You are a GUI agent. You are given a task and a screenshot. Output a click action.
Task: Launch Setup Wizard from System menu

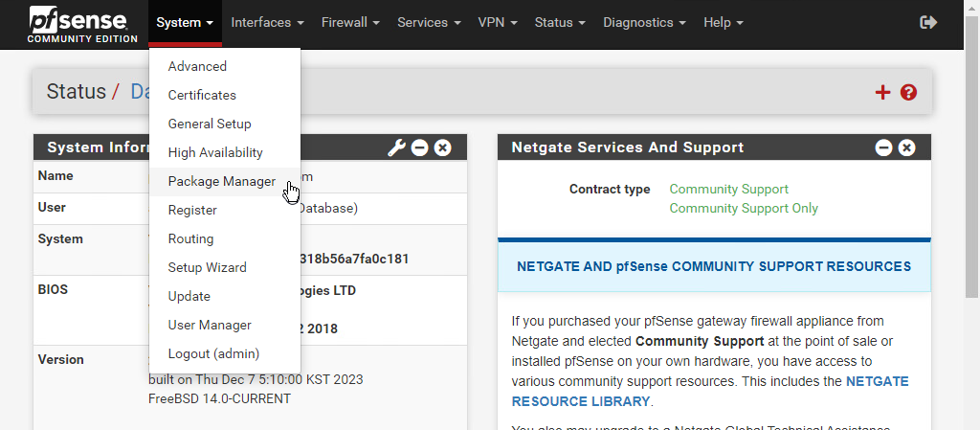pyautogui.click(x=225, y=267)
